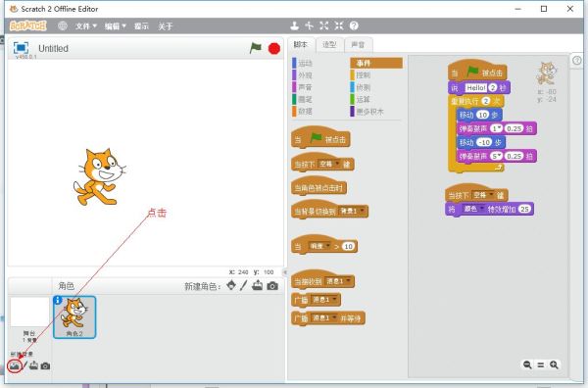Click the Hello! text field in say block
This screenshot has width=588, height=388.
coord(476,88)
